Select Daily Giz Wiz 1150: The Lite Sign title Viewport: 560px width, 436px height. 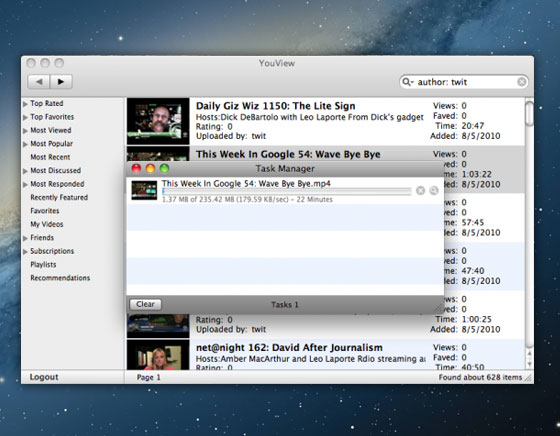[x=275, y=106]
